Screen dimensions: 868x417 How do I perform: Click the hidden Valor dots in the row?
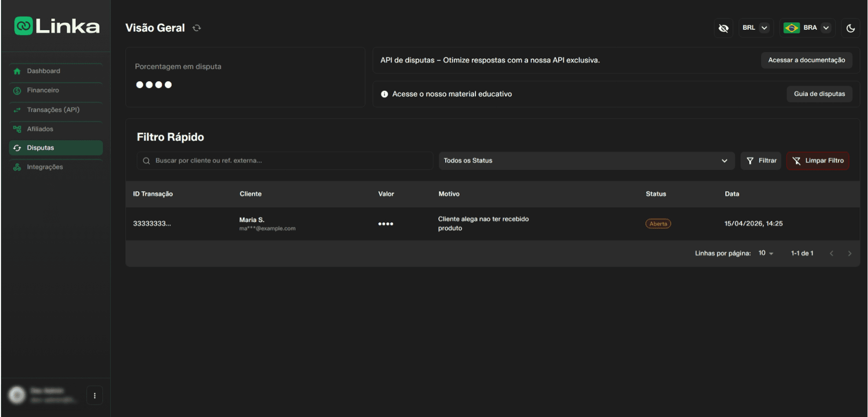386,224
